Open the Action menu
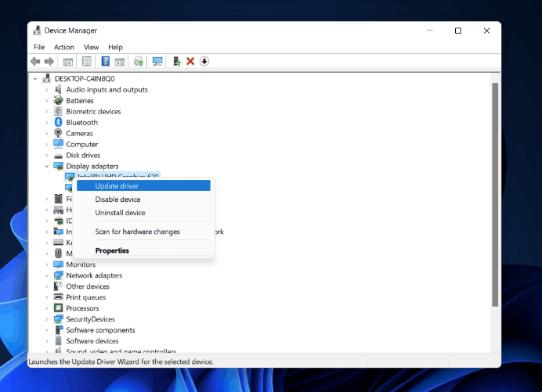This screenshot has height=392, width=542. pyautogui.click(x=64, y=47)
